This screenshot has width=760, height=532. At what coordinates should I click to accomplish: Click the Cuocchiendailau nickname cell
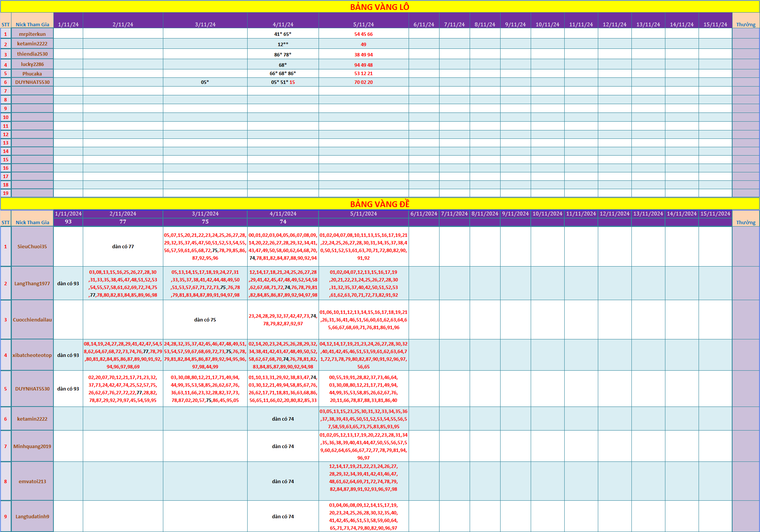coord(32,320)
